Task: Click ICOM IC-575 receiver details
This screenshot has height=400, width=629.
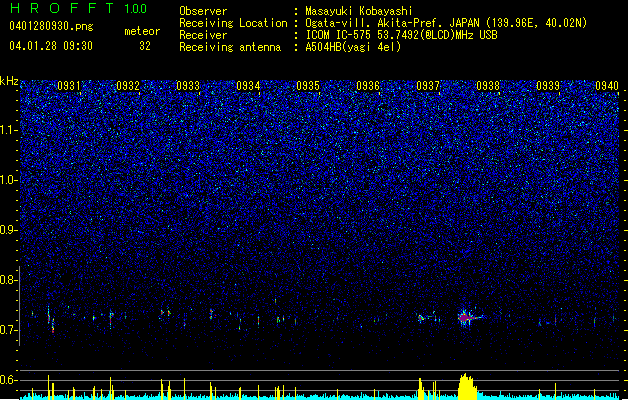Action: [x=402, y=35]
